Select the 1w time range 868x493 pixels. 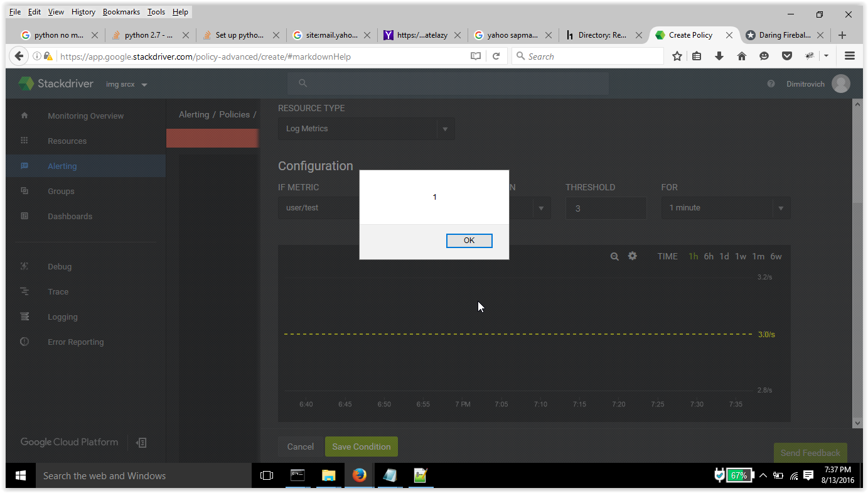click(x=741, y=256)
